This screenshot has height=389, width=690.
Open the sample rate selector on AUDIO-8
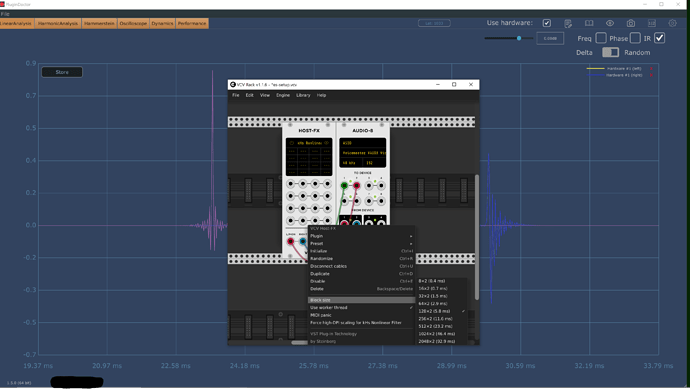[351, 163]
